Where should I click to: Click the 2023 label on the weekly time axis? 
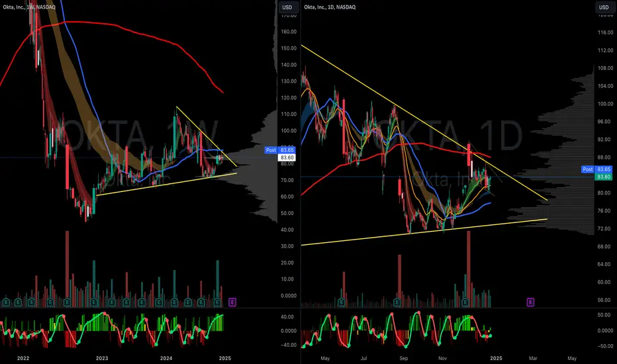click(x=102, y=358)
